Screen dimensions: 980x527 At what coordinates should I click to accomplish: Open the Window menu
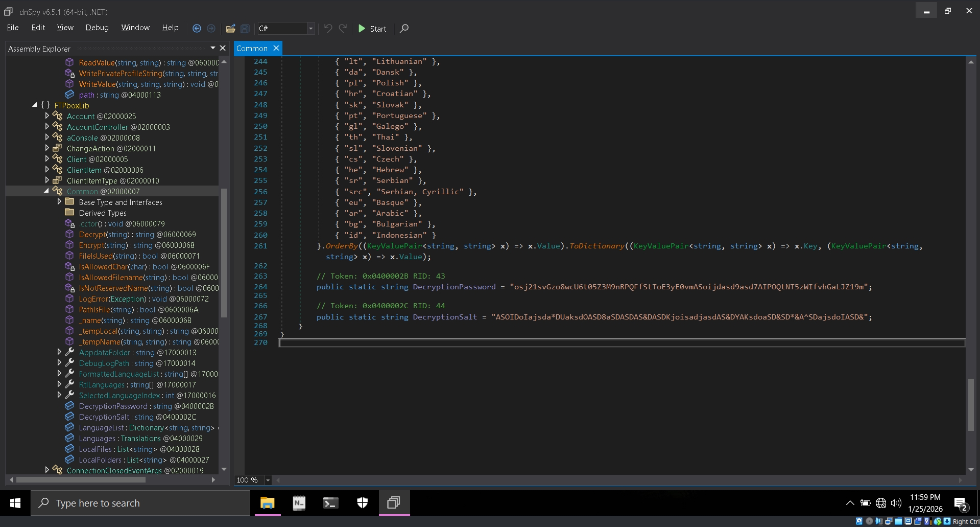[135, 28]
